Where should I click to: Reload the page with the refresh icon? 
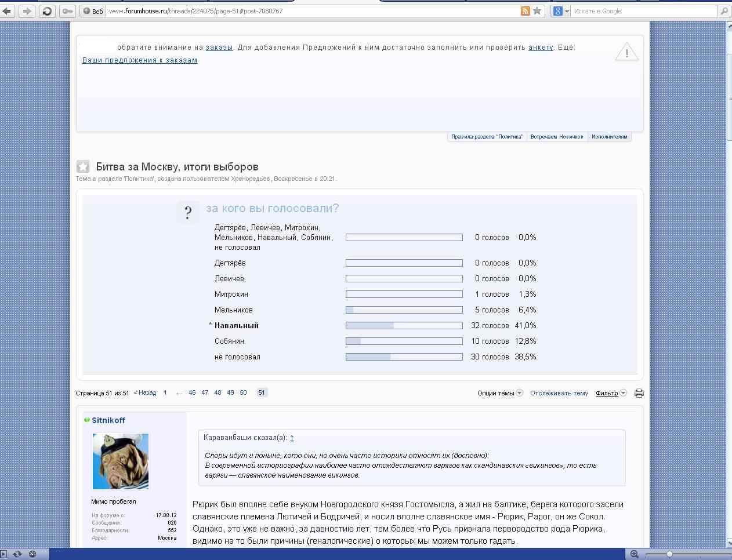coord(47,11)
